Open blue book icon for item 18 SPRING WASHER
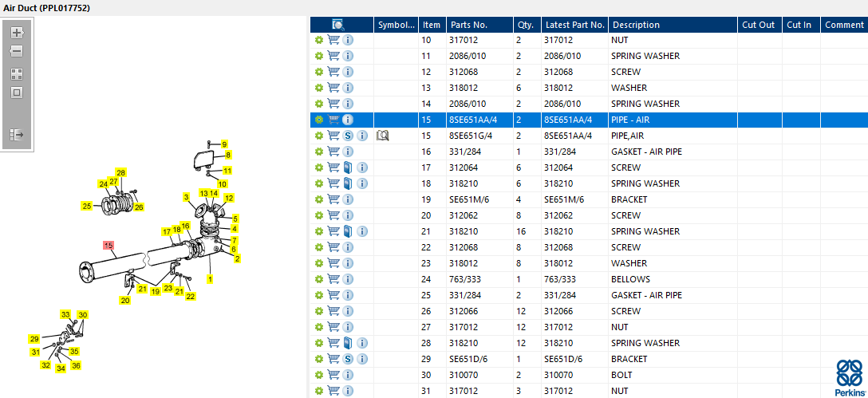868x398 pixels. [x=348, y=183]
